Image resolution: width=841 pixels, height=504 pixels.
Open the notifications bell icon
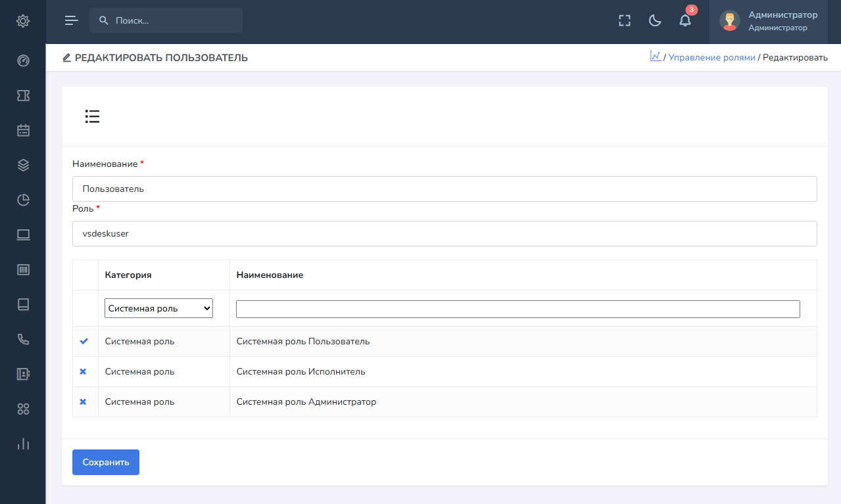(x=685, y=20)
